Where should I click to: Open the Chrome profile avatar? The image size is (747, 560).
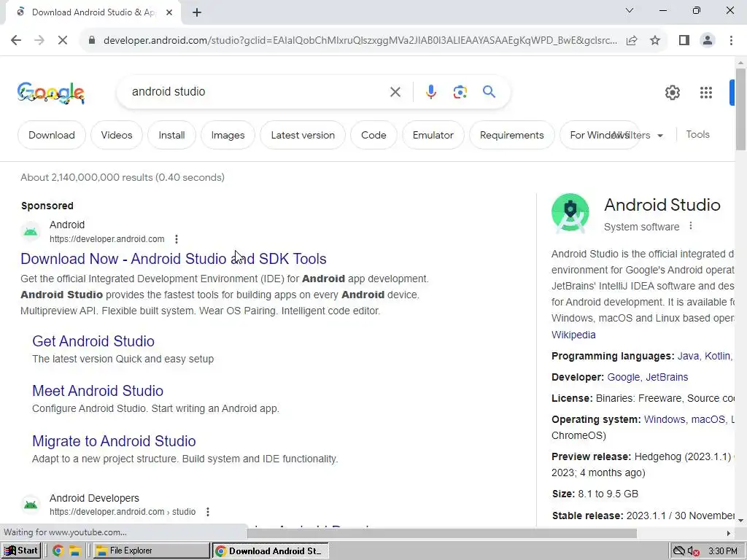(x=708, y=41)
